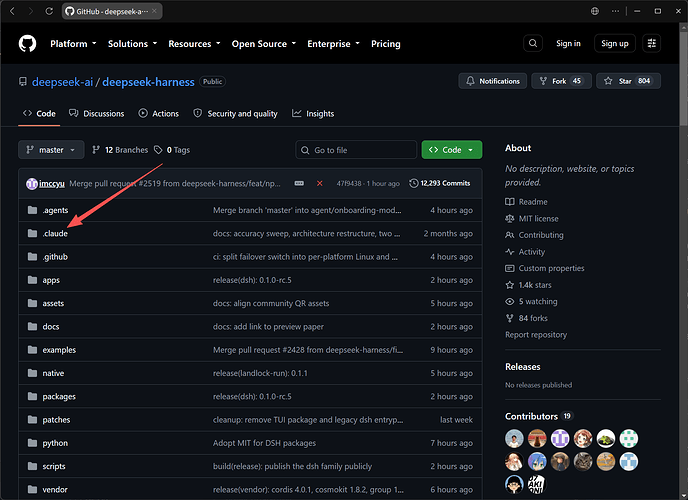Open commit 'release(landlock-run): 0.1.1'
Image resolution: width=688 pixels, height=500 pixels.
[x=260, y=373]
